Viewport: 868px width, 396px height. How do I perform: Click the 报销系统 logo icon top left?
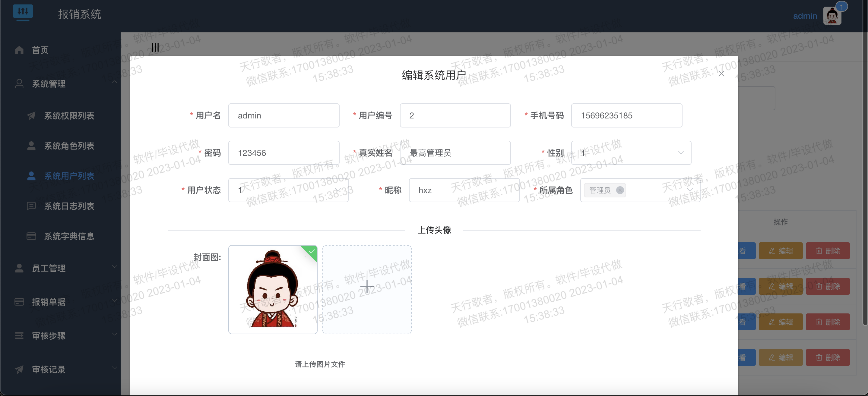pos(23,12)
